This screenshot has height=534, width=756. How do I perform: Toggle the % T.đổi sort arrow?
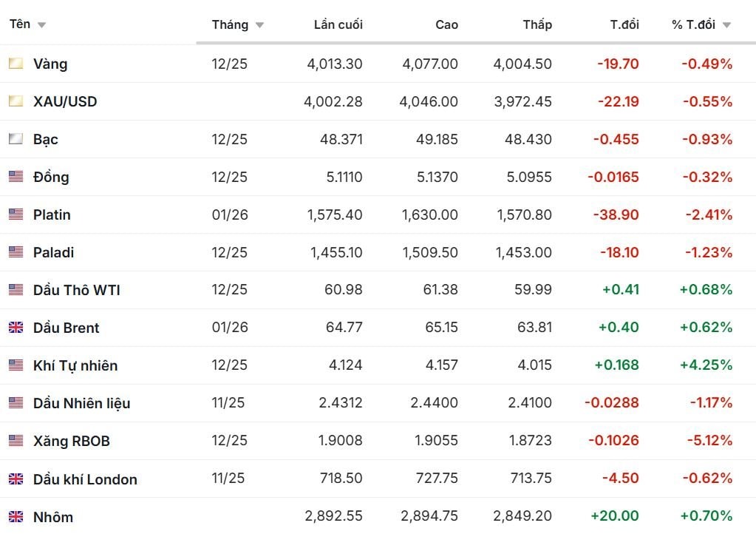[726, 25]
